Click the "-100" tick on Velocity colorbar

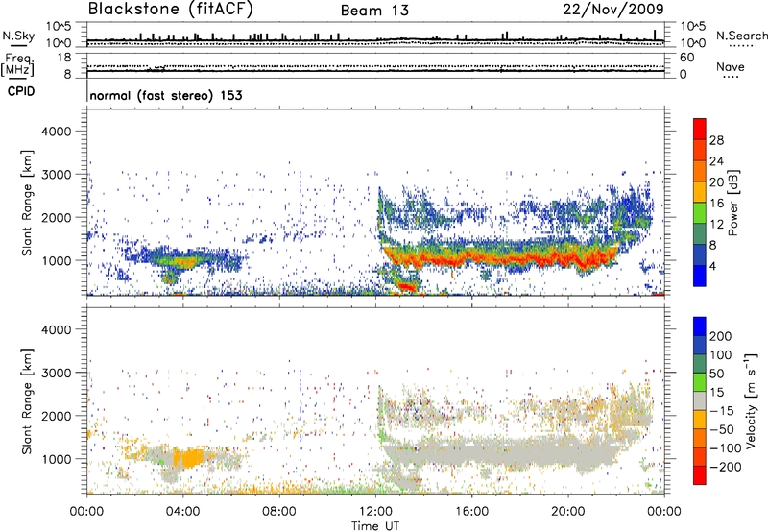[x=725, y=447]
